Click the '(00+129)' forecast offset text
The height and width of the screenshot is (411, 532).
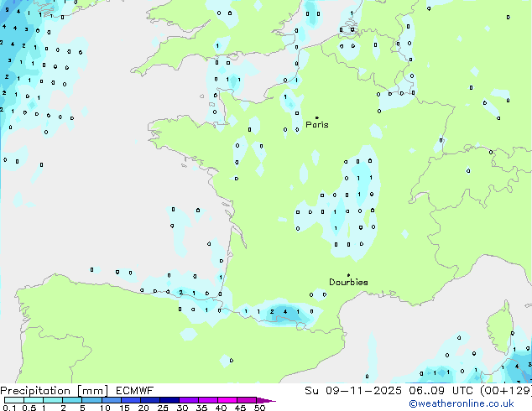506,391
